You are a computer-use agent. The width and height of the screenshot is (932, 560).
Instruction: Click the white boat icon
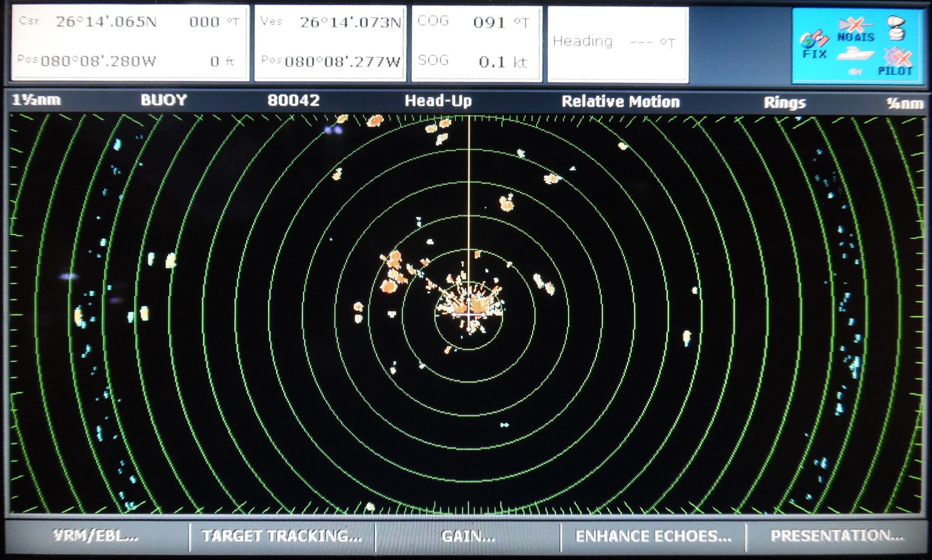[855, 54]
